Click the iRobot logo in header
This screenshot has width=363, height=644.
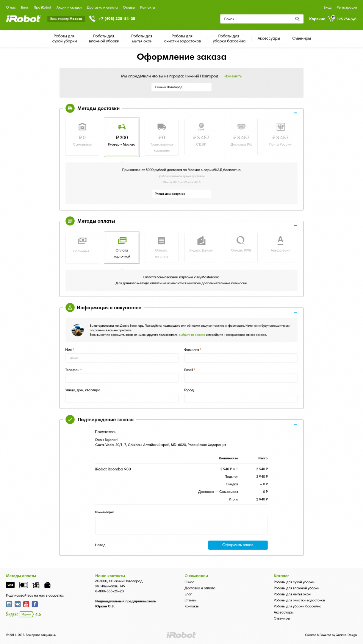23,19
